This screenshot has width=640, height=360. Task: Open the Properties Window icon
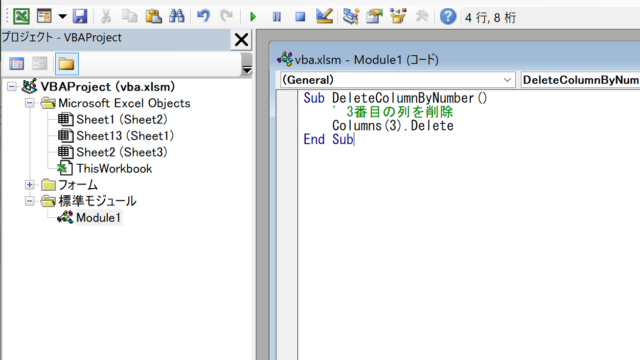[374, 16]
